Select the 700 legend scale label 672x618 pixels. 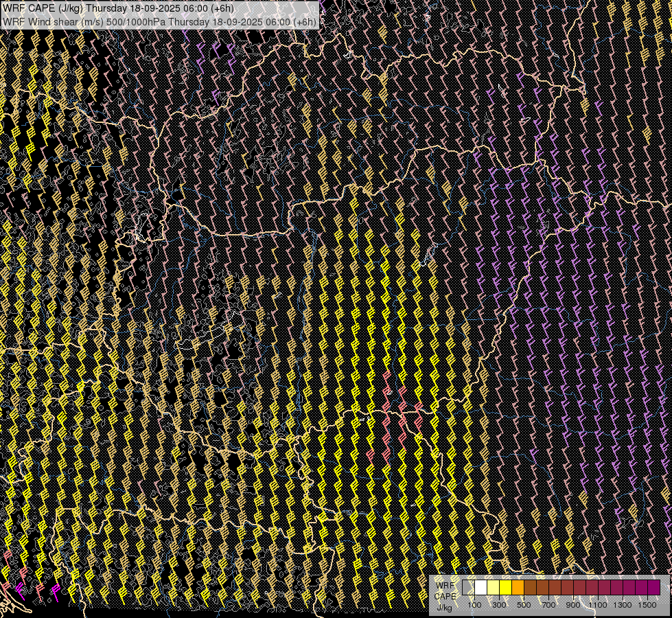(548, 605)
